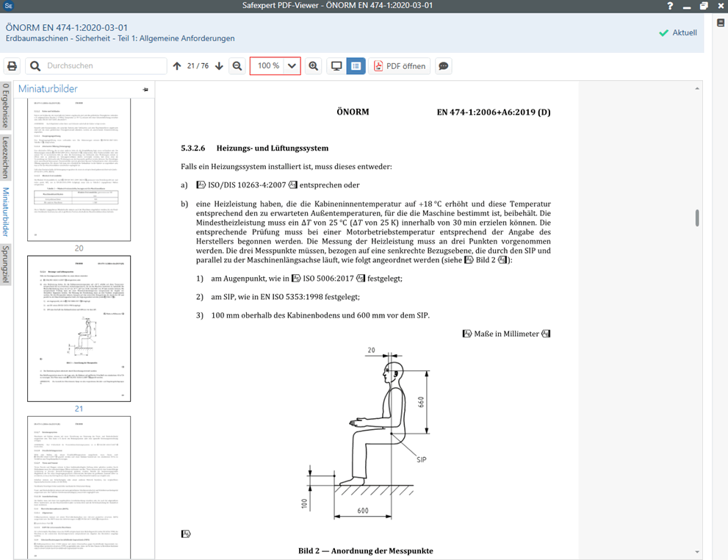The width and height of the screenshot is (728, 560).
Task: Click the print icon in the toolbar
Action: pos(12,66)
